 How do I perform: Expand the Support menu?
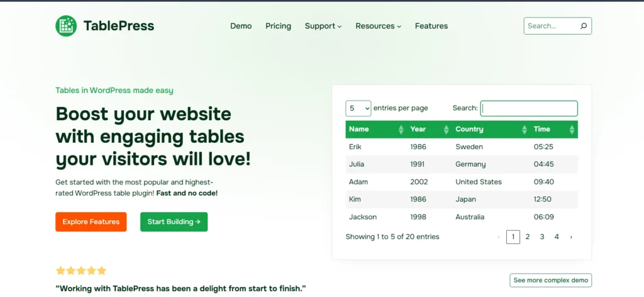tap(323, 26)
